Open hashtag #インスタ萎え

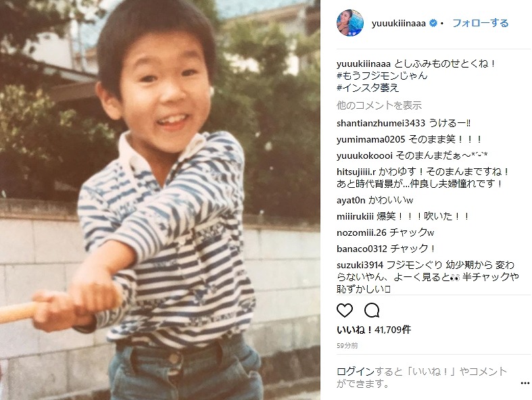(x=368, y=88)
